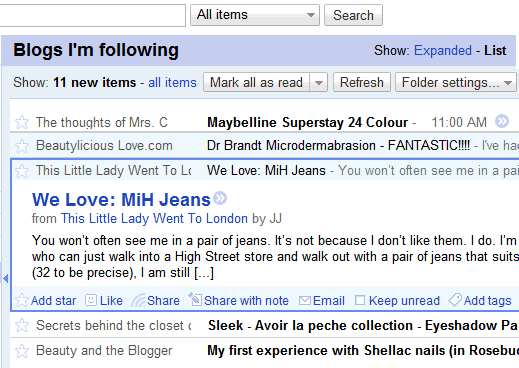Viewport: 519px width, 368px height.
Task: Switch to Expanded view
Action: [x=443, y=51]
